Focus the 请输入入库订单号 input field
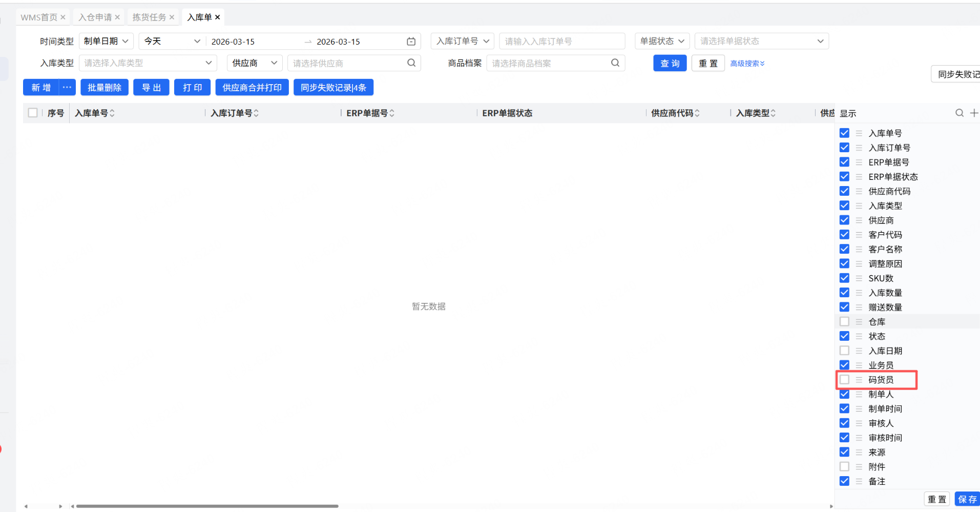Screen dimensions: 980x512 (x=562, y=42)
